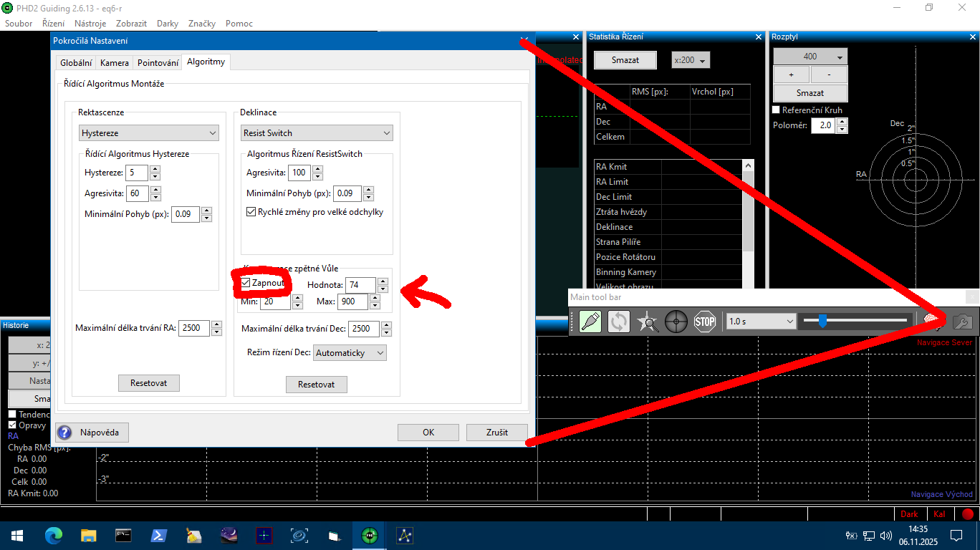The image size is (980, 550).
Task: Click the OK button
Action: (x=428, y=433)
